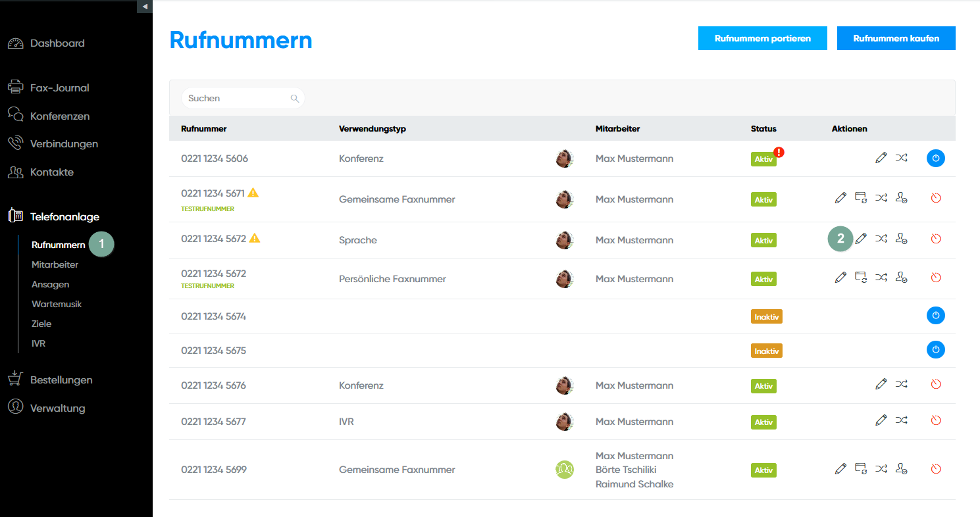Click shuffle icon for Konferenz number 5676
This screenshot has width=980, height=517.
[x=901, y=383]
